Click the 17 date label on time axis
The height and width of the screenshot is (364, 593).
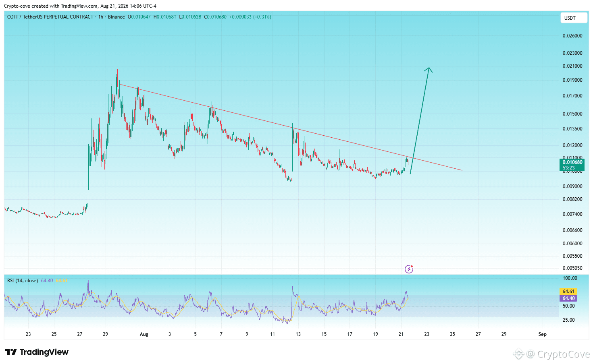click(x=350, y=334)
